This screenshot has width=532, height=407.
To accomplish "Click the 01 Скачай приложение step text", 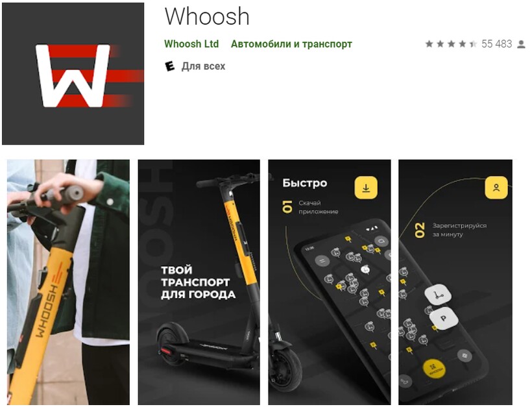I will pos(310,206).
